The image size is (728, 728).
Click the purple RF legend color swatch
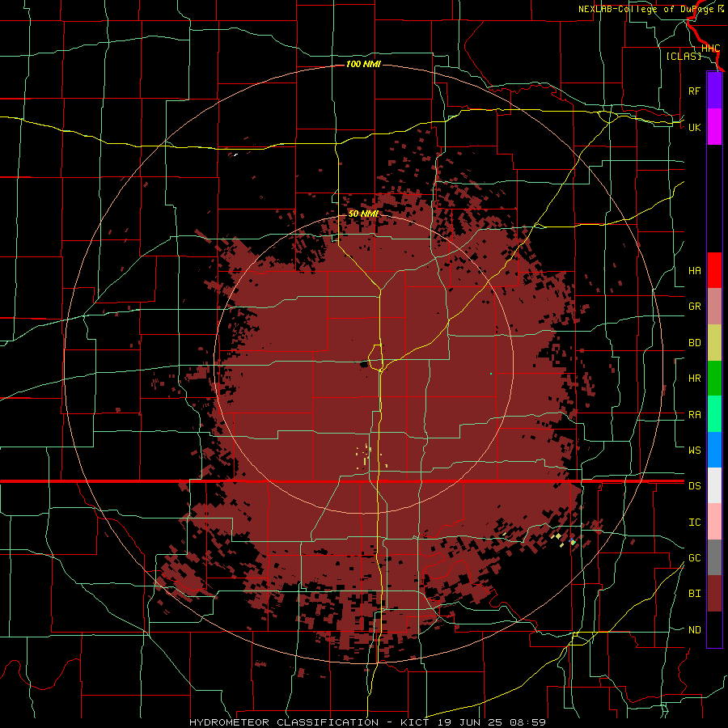coord(714,91)
